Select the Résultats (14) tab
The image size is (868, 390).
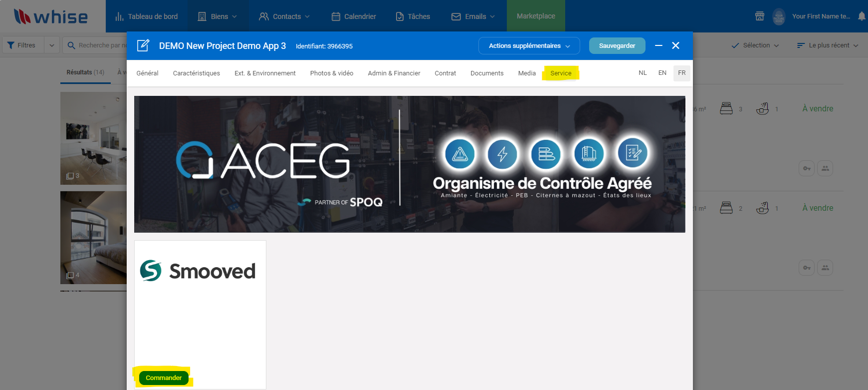click(85, 72)
